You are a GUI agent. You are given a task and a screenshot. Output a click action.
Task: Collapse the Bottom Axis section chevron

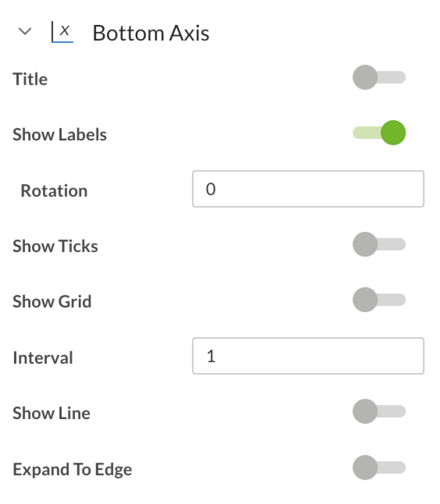(x=25, y=31)
